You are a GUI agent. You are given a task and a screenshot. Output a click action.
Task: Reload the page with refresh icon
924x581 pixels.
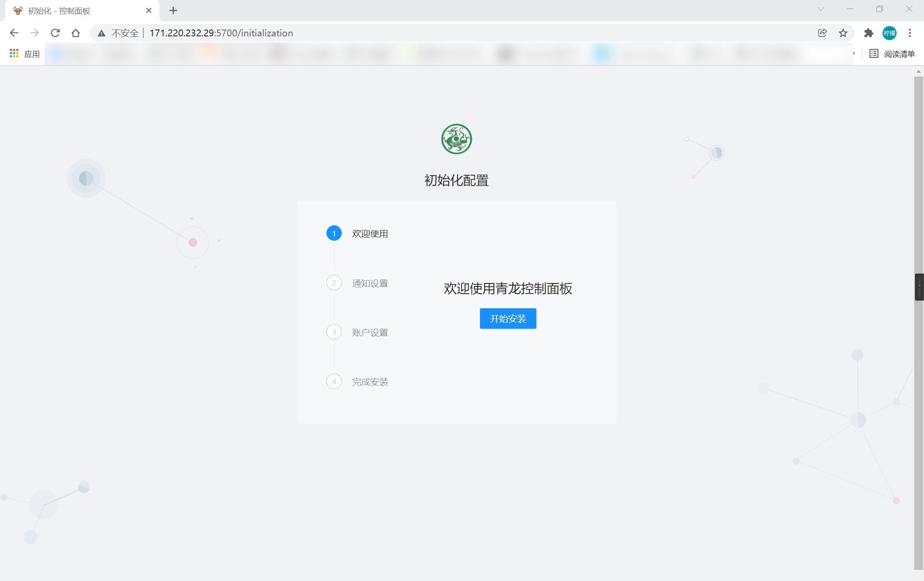pos(55,33)
